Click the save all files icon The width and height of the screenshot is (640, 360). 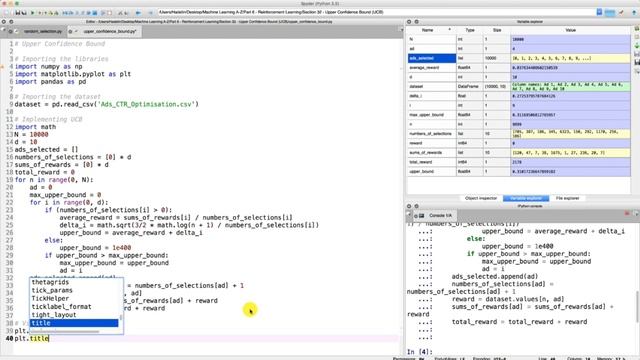coord(23,13)
